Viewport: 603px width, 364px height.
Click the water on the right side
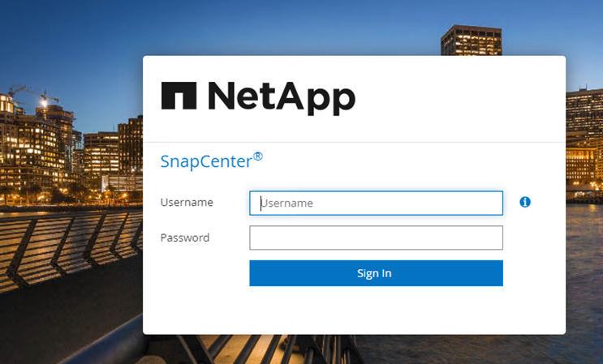(x=584, y=269)
